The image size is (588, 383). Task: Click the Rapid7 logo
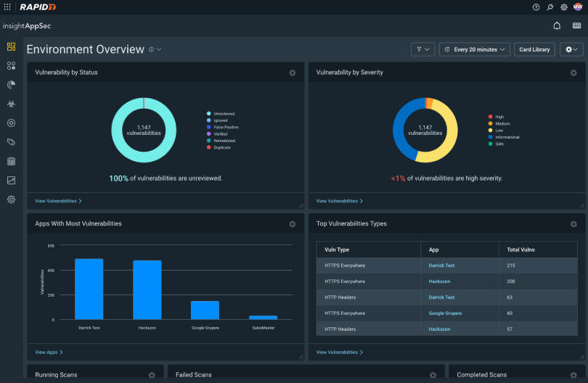click(x=38, y=7)
